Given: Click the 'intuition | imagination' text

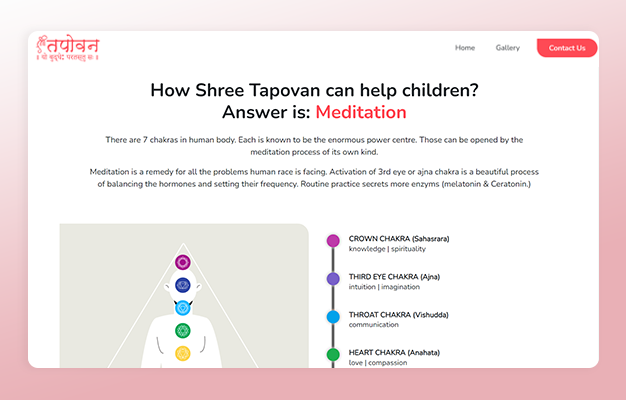Looking at the screenshot, I should pos(384,287).
